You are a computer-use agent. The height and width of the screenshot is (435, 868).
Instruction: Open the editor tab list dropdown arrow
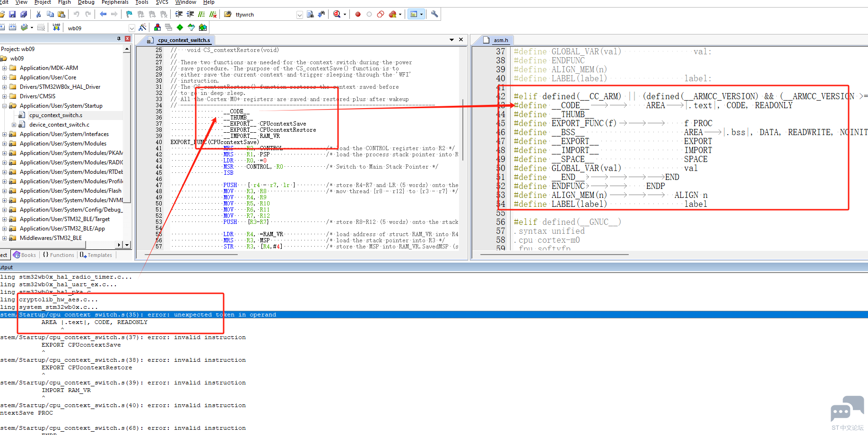coord(451,40)
